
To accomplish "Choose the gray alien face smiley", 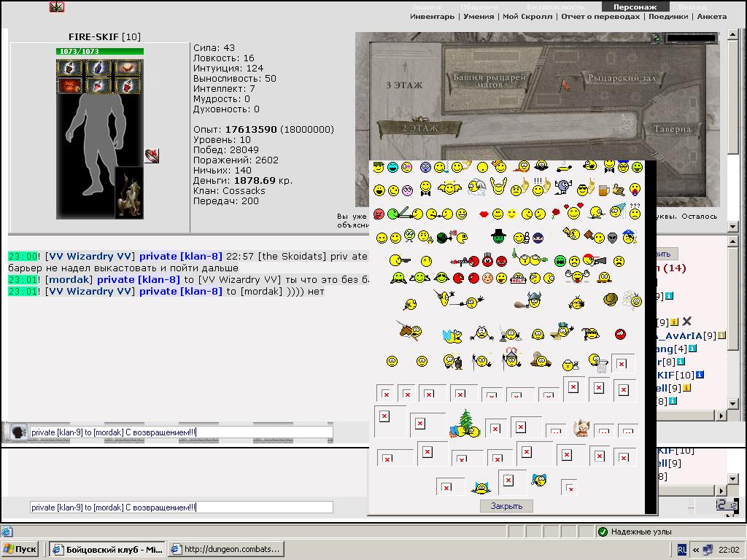I will coord(612,238).
